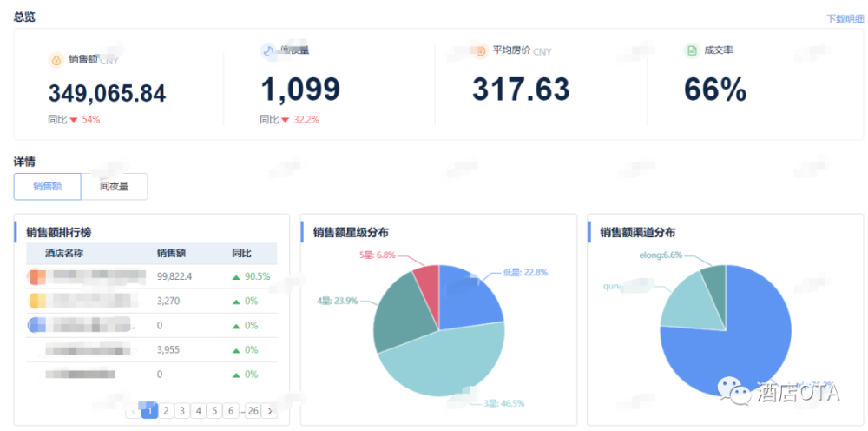Click the 平均房价 label in overview
868x431 pixels.
pyautogui.click(x=511, y=50)
